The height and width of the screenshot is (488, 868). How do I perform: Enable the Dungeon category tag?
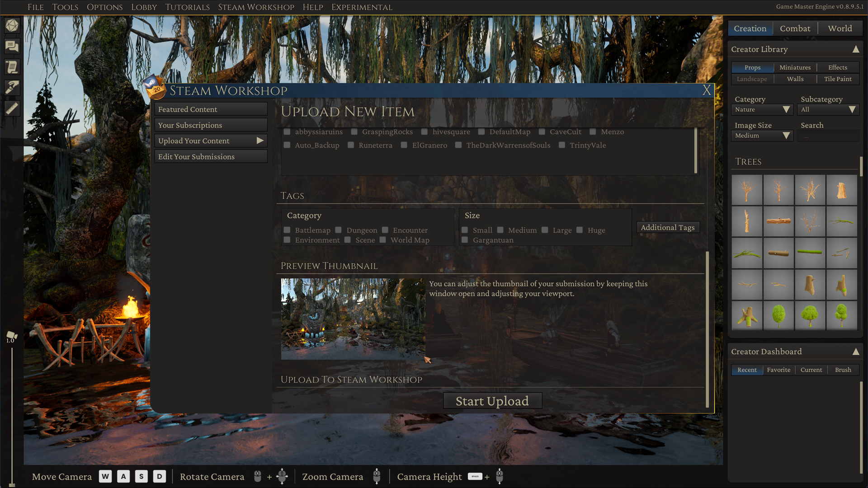click(x=338, y=230)
